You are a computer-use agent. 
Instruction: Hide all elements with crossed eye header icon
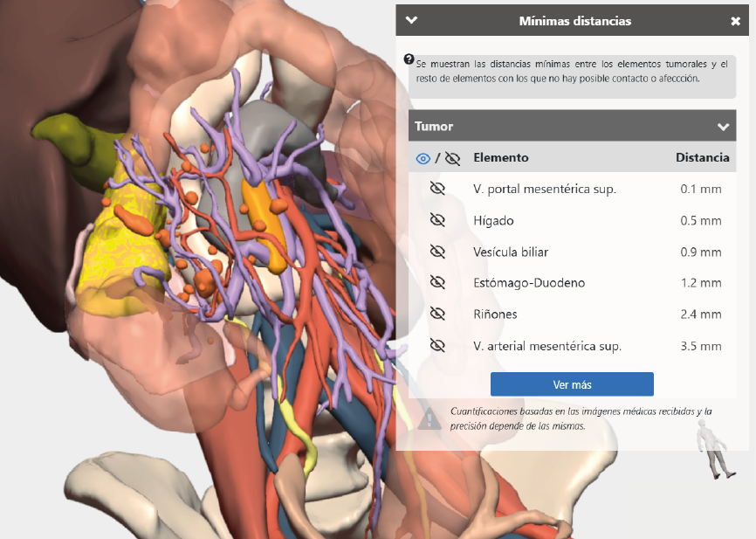[x=452, y=158]
